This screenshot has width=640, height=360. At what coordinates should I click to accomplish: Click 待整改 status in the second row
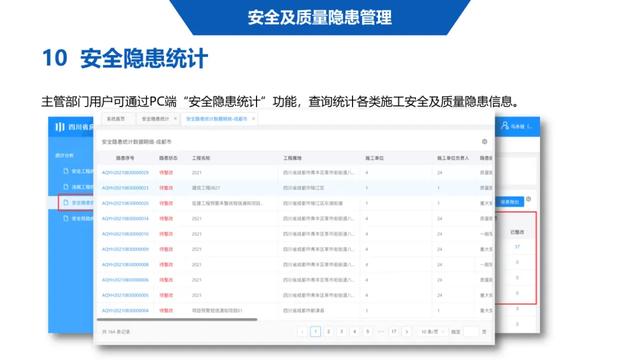click(166, 188)
